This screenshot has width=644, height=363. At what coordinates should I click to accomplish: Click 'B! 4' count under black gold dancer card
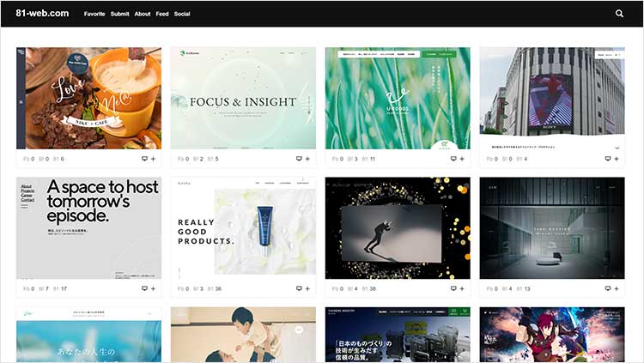353,289
